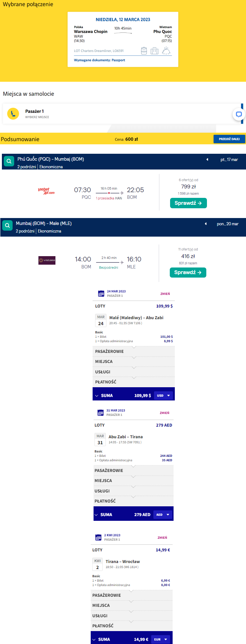This screenshot has width=246, height=644.
Task: Click Sprawdź for the 416 zł offer
Action: coord(188,273)
